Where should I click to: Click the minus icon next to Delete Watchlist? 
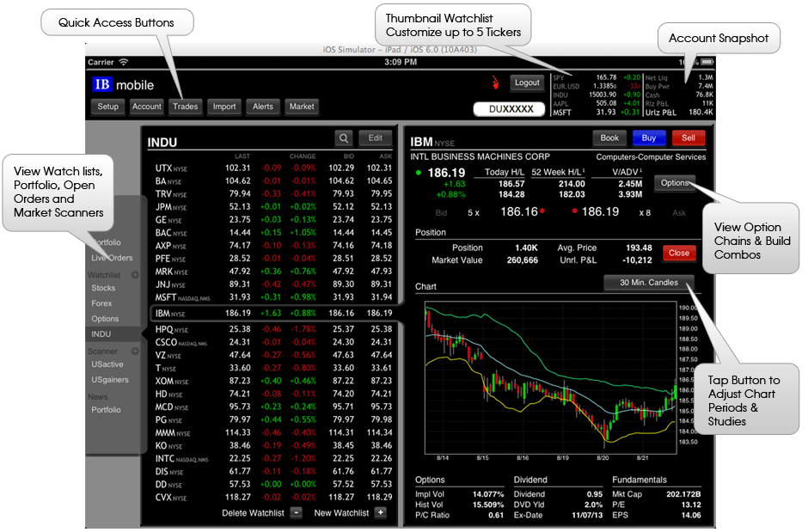pyautogui.click(x=297, y=513)
